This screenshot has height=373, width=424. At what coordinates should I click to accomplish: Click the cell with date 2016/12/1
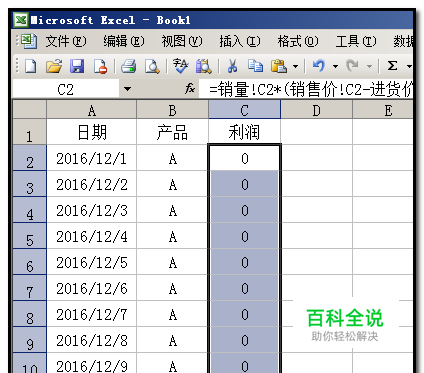(x=92, y=158)
